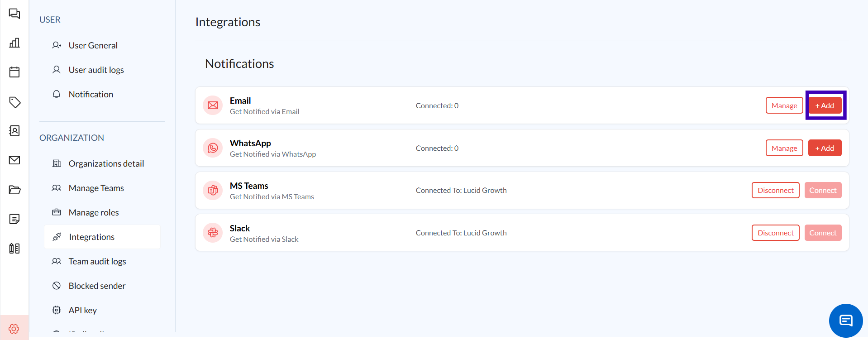Image resolution: width=868 pixels, height=340 pixels.
Task: Disconnect MS Teams integration
Action: coord(776,191)
